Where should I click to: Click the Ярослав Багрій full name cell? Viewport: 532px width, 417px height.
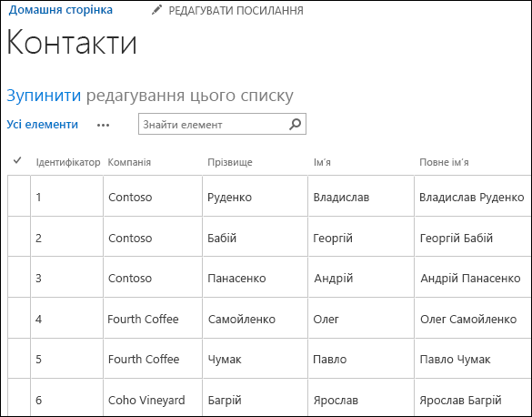coord(473,398)
